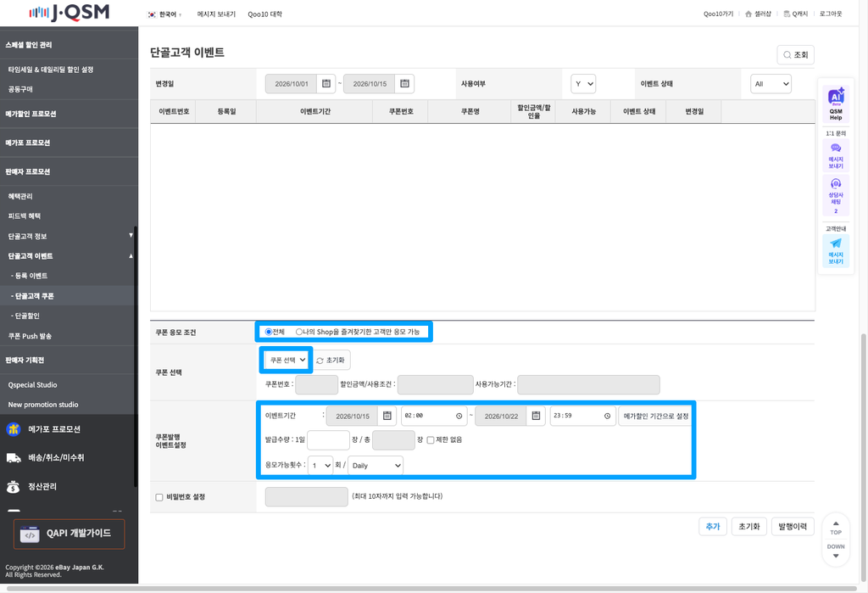The width and height of the screenshot is (868, 593).
Task: Click the 발급수량 1일 quantity field
Action: point(328,440)
